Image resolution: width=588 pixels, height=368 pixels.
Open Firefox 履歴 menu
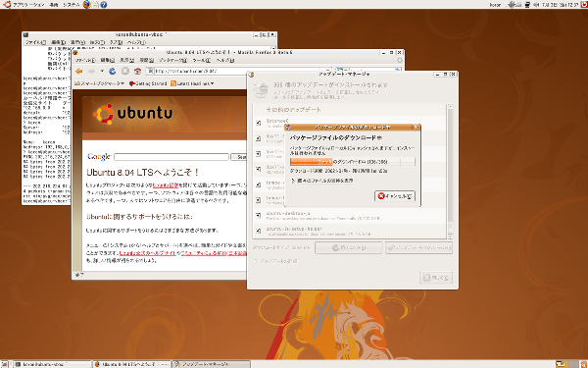147,60
